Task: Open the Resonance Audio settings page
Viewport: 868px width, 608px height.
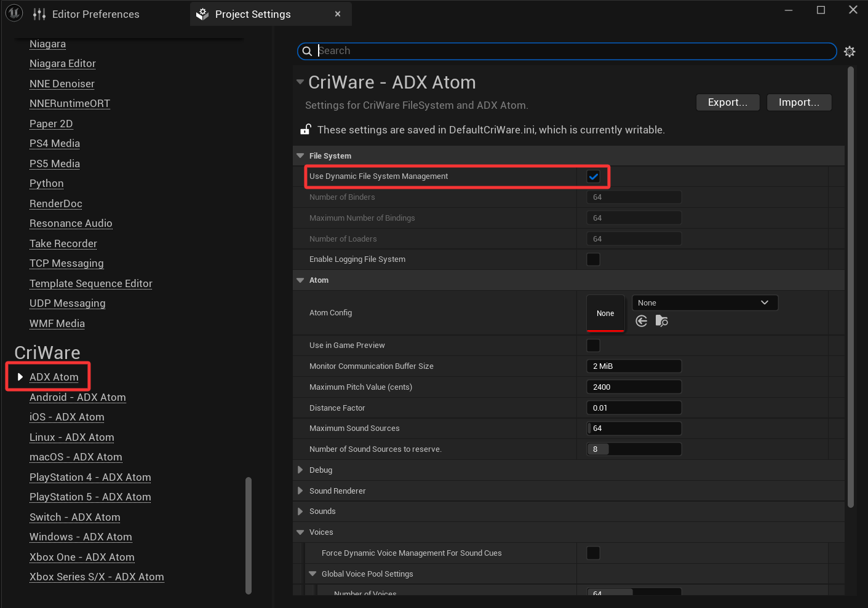Action: click(71, 224)
